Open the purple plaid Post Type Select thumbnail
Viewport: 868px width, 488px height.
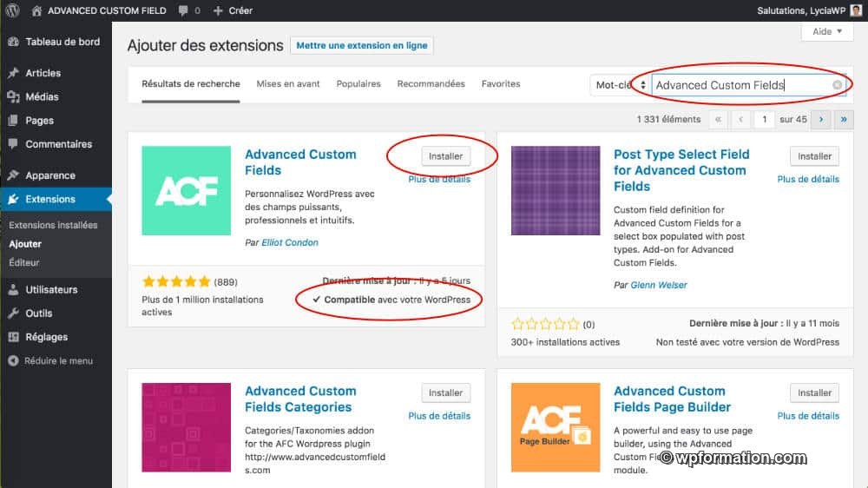[556, 190]
